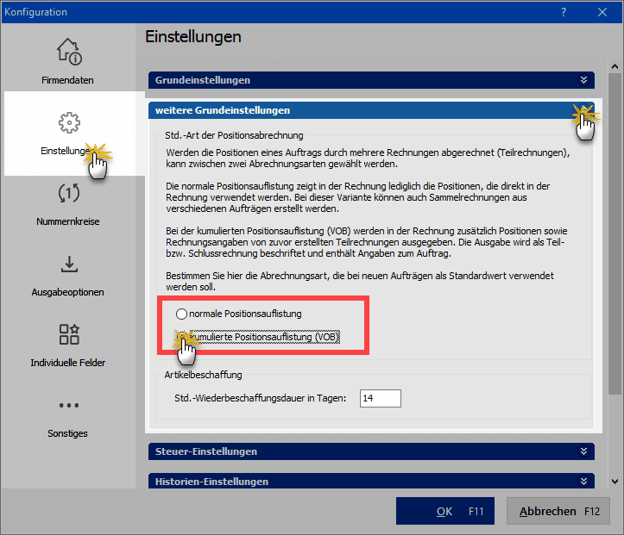The width and height of the screenshot is (624, 535).
Task: Select the Einstellungen gear icon
Action: (68, 123)
